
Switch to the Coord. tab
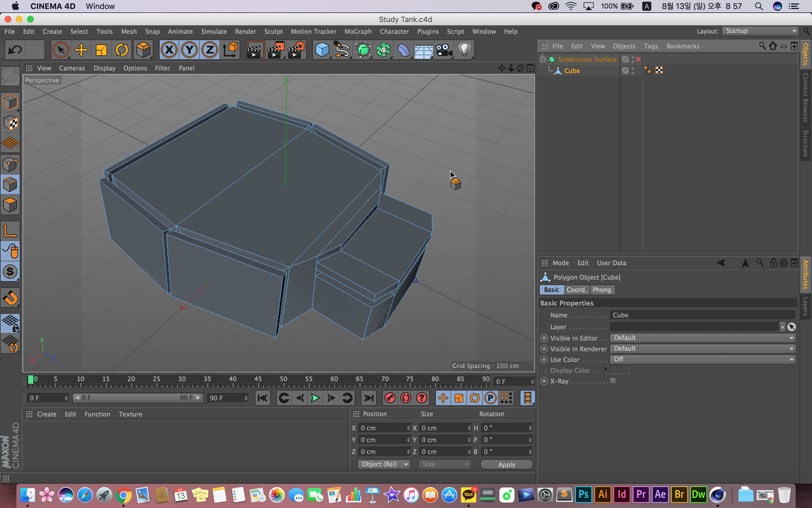coord(577,290)
